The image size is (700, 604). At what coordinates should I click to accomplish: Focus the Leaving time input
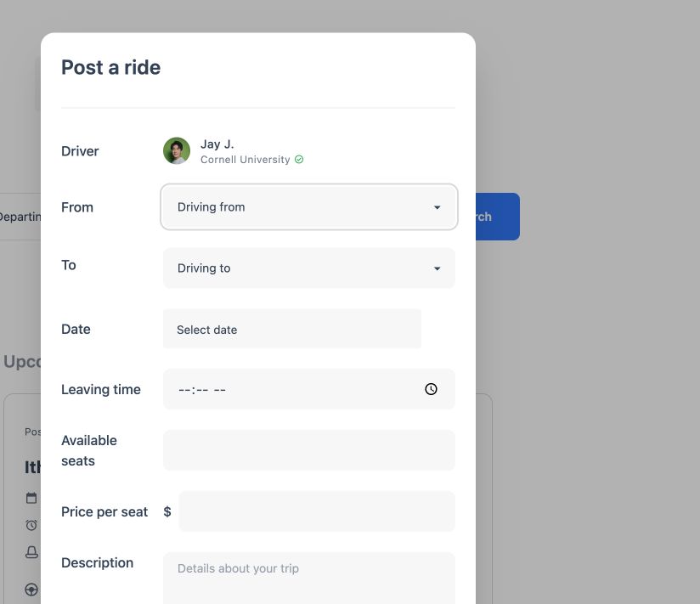coord(309,389)
